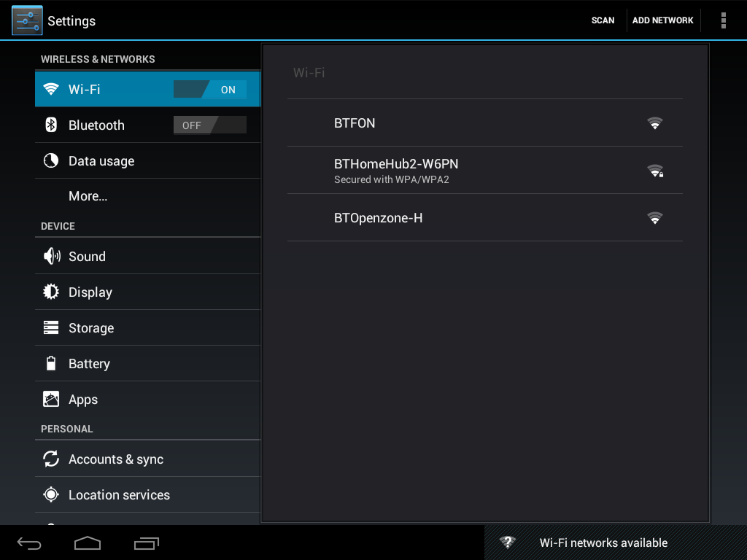Open Sound settings
This screenshot has width=747, height=560.
[x=147, y=256]
